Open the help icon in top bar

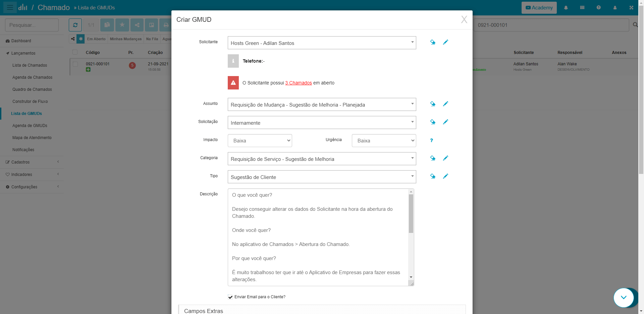pos(599,8)
